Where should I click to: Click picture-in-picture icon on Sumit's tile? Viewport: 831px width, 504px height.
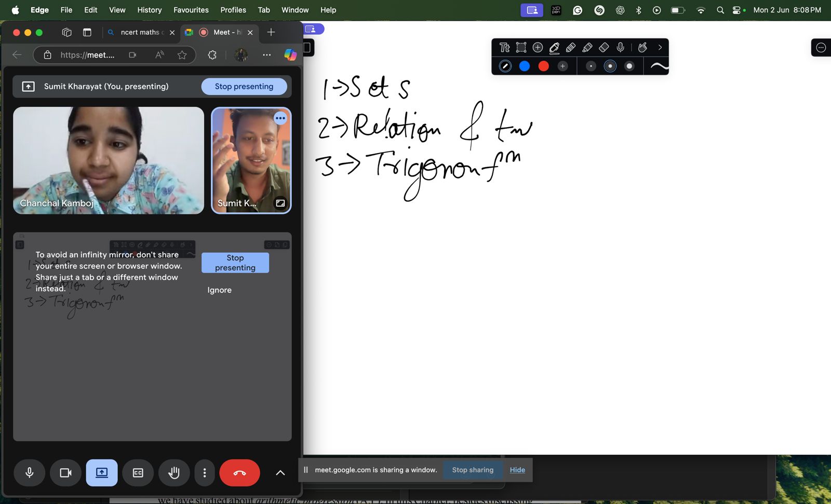point(280,203)
